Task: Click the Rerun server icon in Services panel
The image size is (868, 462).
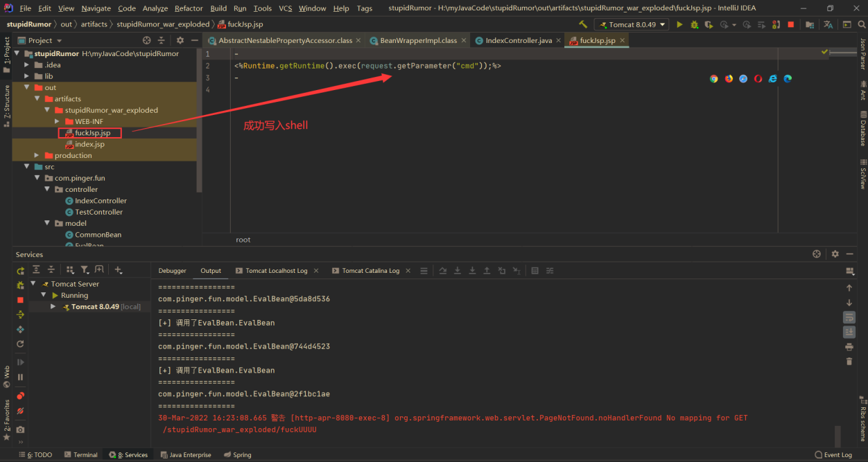Action: pyautogui.click(x=19, y=269)
